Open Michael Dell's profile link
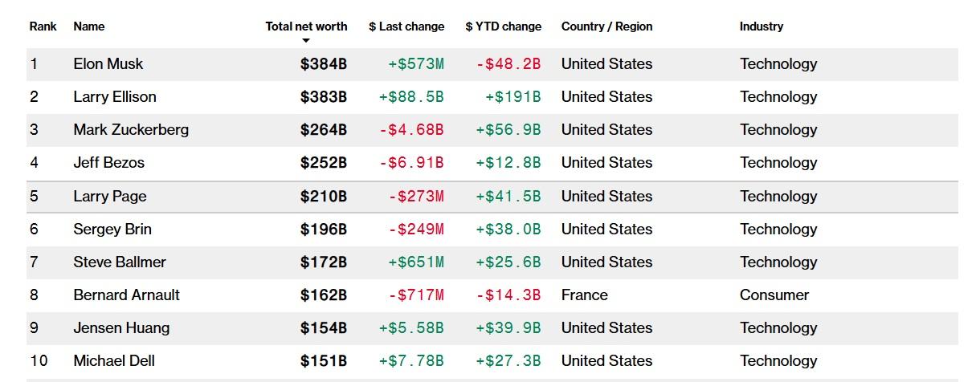980x382 pixels. click(x=114, y=361)
